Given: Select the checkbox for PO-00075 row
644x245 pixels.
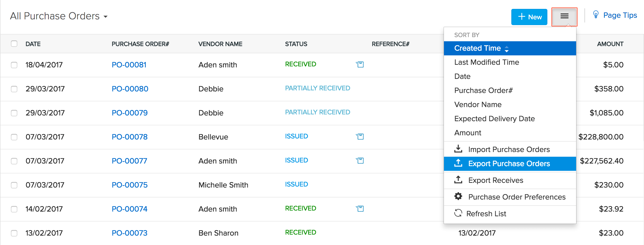Looking at the screenshot, I should tap(14, 185).
